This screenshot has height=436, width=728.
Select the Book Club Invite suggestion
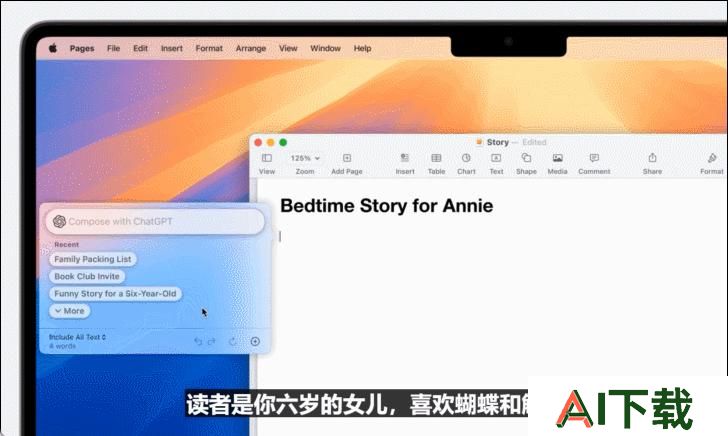click(87, 276)
